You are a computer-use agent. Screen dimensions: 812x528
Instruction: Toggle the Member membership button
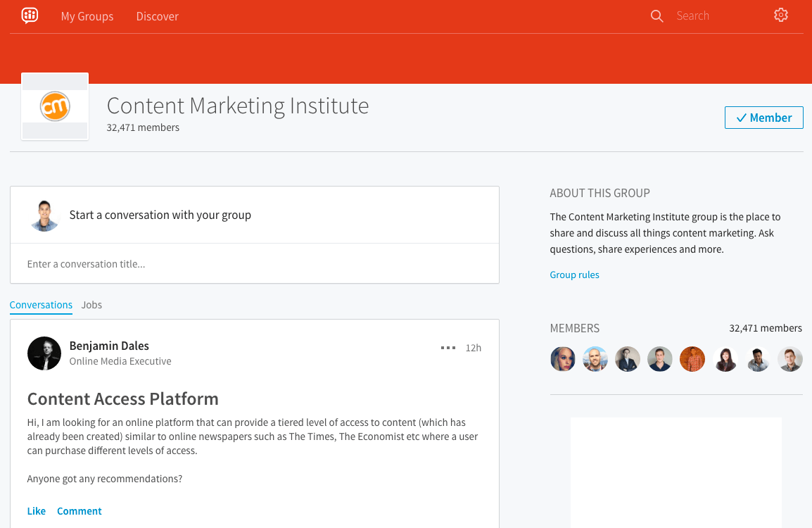[764, 118]
